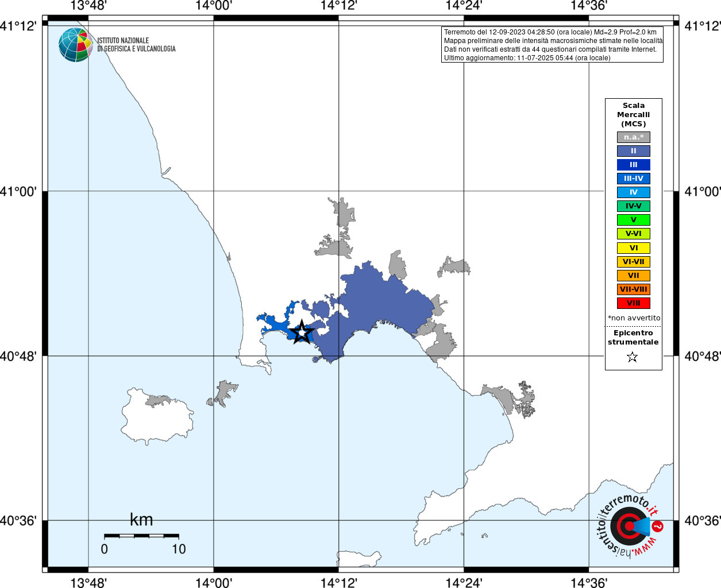The width and height of the screenshot is (721, 588).
Task: Click right axis label 41°00'
Action: 702,191
